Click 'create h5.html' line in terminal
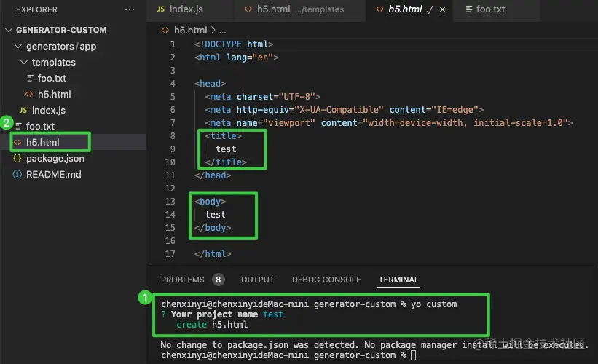This screenshot has height=364, width=598. (212, 325)
